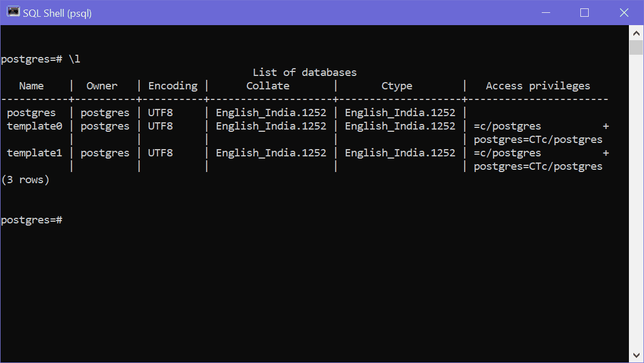Select the List of databases heading text
The image size is (644, 363).
(x=305, y=72)
